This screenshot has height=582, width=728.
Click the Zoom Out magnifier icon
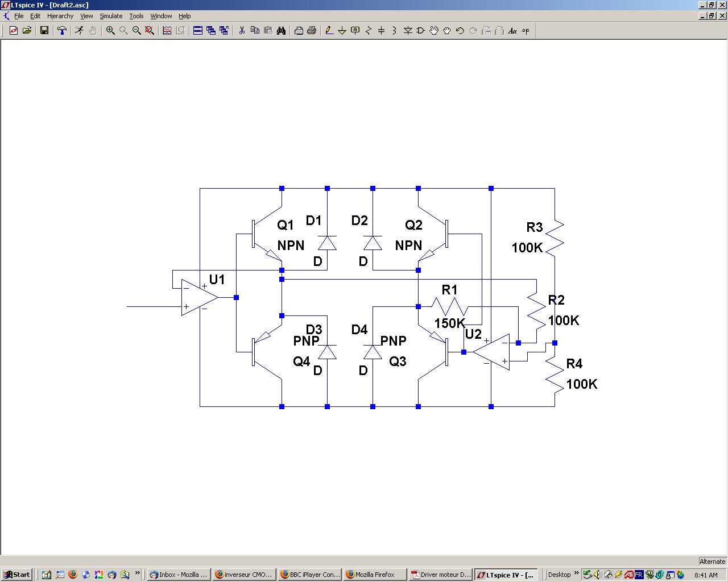[136, 31]
